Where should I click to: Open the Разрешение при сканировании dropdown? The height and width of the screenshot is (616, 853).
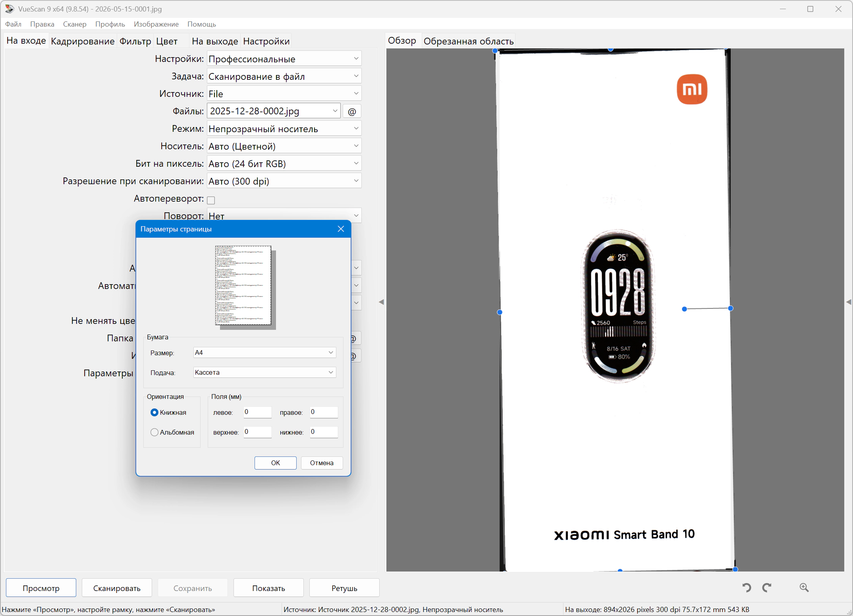click(x=284, y=181)
